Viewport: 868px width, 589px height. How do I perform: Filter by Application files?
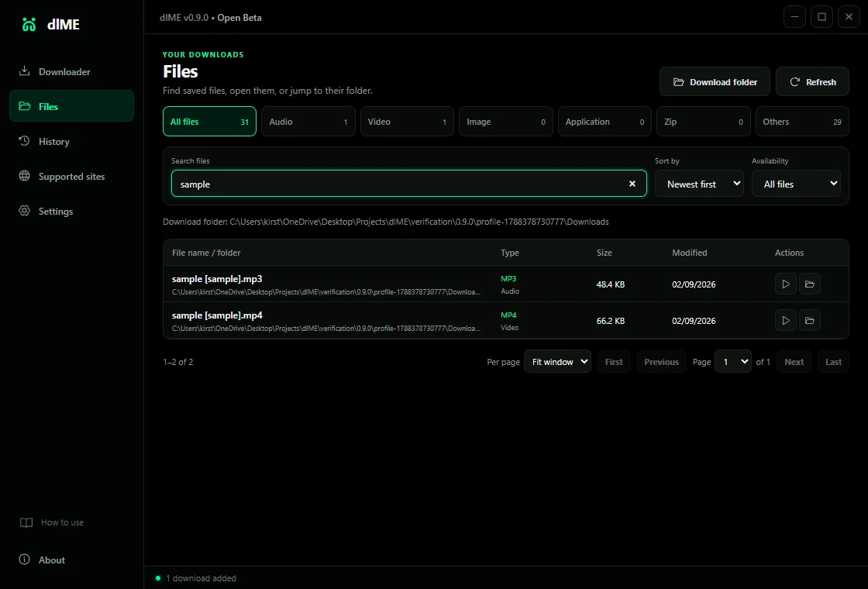604,121
